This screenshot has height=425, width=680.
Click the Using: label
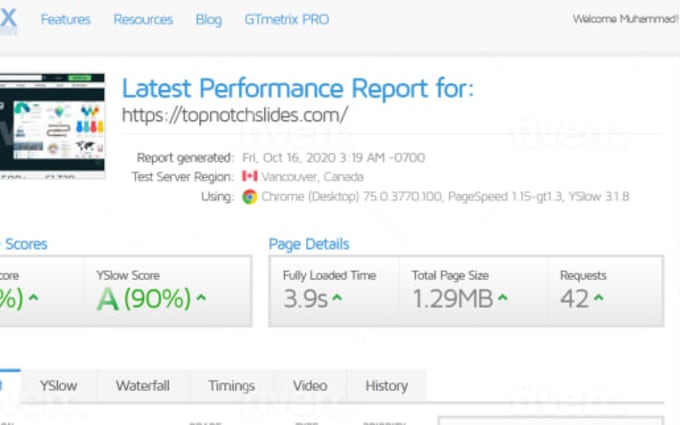(x=217, y=196)
